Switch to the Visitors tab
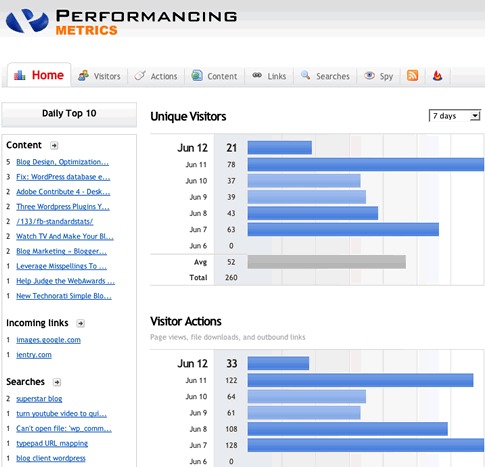Image resolution: width=485 pixels, height=467 pixels. click(x=99, y=76)
